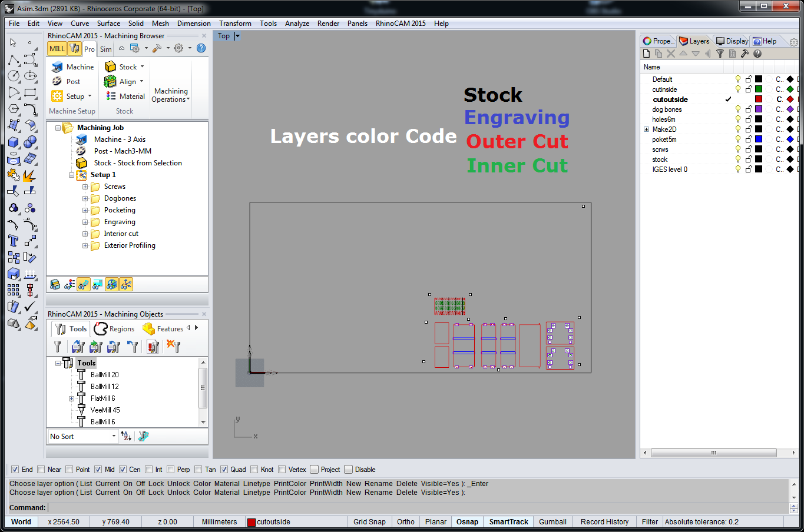Collapse the Setup 1 tree node
Screen dimensions: 804x532
pyautogui.click(x=71, y=175)
